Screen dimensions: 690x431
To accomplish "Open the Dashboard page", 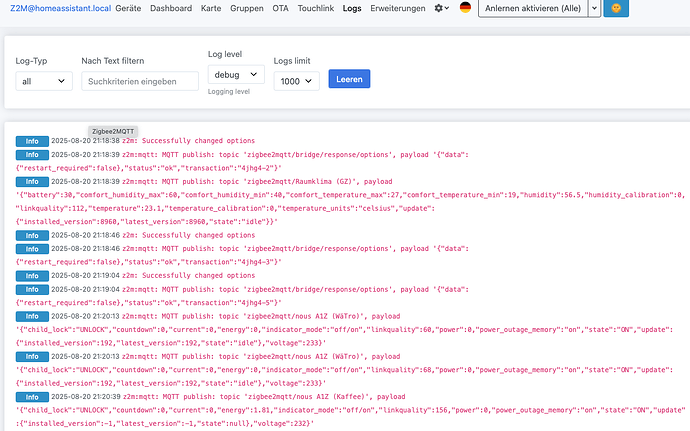I will point(171,8).
